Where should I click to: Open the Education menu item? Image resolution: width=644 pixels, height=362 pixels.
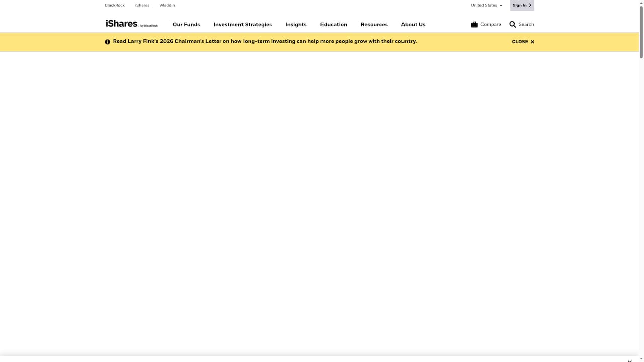[334, 24]
